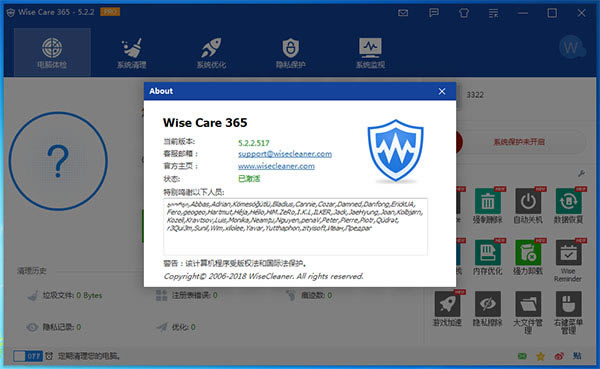Open the feedback chat bubble icon
The width and height of the screenshot is (600, 369).
point(434,13)
